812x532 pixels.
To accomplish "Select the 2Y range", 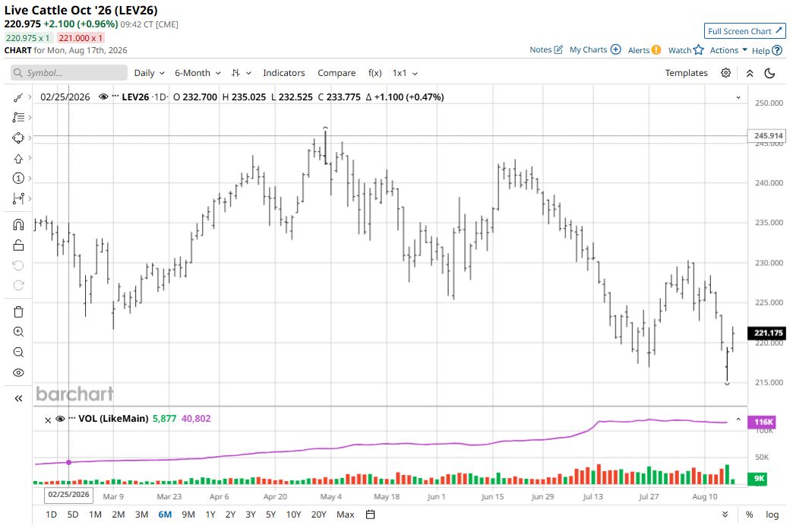I will pyautogui.click(x=230, y=515).
